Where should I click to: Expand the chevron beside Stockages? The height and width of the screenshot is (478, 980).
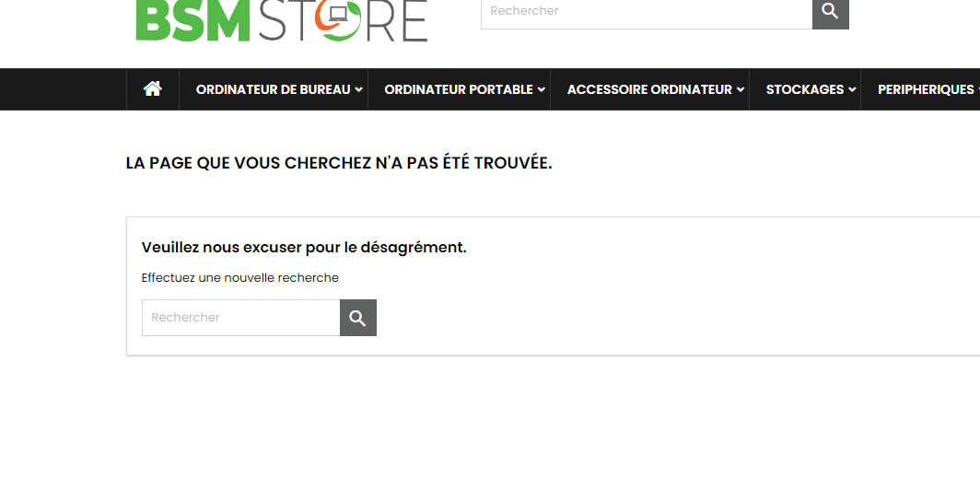pos(852,90)
